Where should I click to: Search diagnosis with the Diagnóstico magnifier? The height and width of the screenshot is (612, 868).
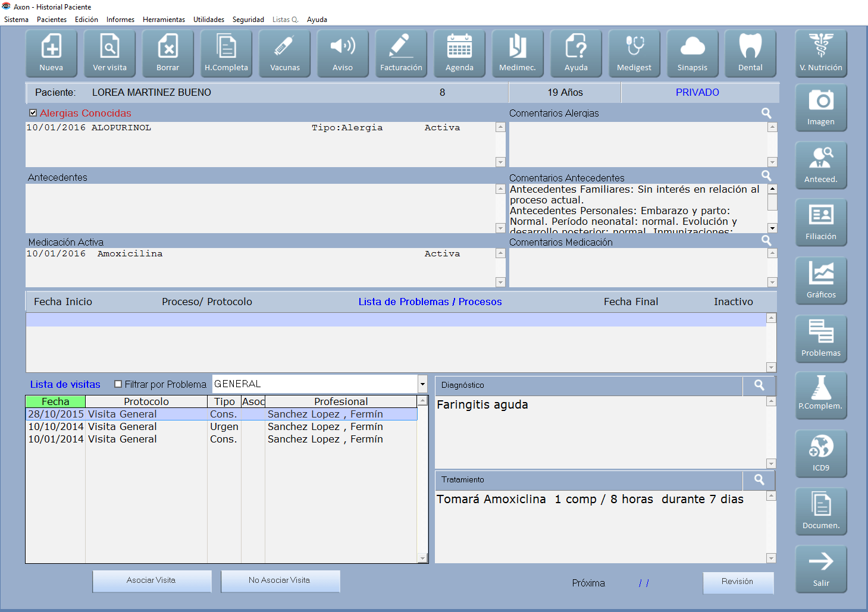(759, 385)
